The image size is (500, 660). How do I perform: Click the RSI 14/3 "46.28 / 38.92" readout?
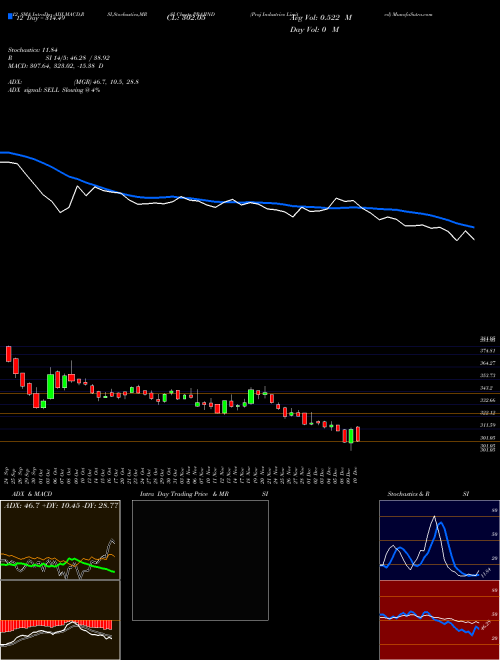[78, 58]
